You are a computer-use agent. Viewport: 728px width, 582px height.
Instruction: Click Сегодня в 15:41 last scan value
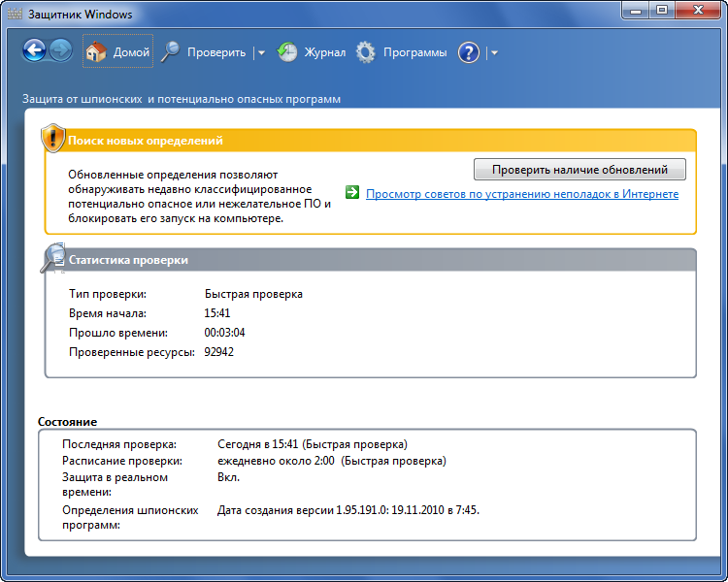click(312, 444)
